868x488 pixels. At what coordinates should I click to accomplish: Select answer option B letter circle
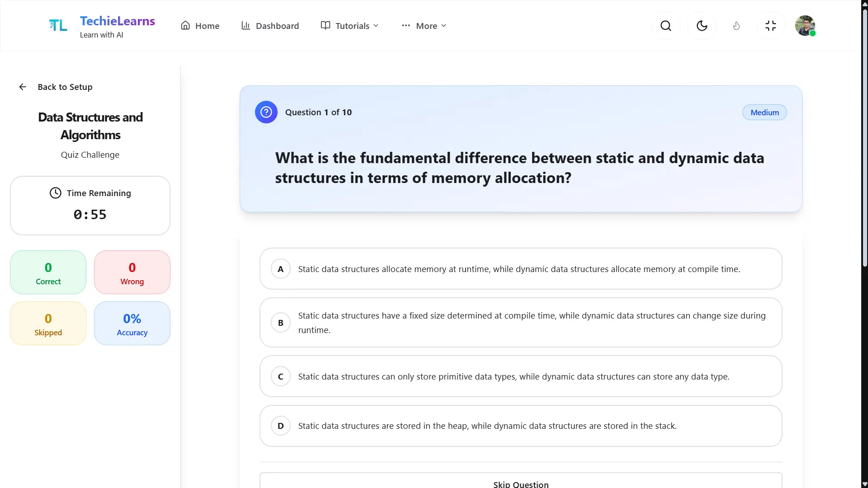tap(281, 323)
